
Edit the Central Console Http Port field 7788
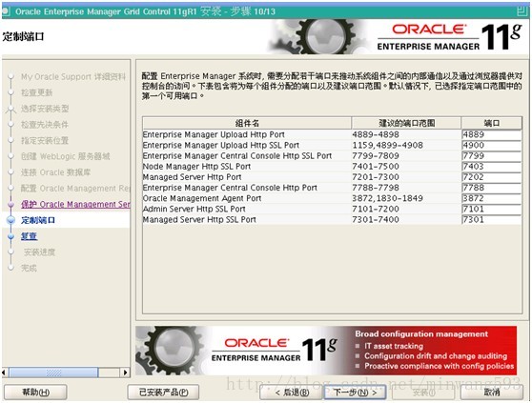coord(491,188)
